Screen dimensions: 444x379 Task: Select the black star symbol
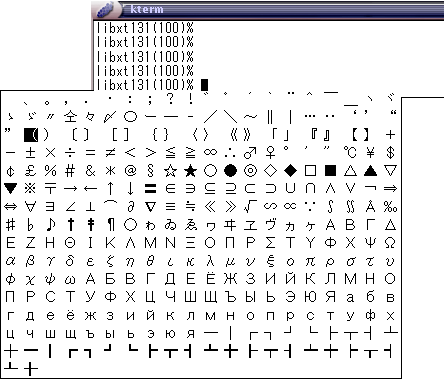coord(190,171)
